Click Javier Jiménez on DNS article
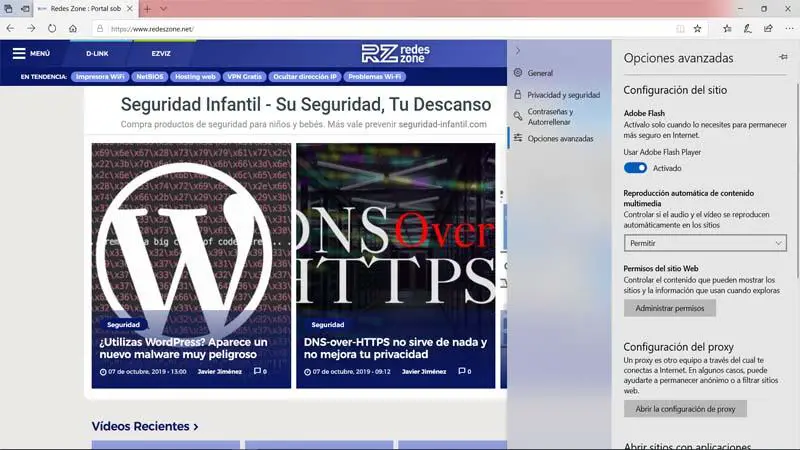The width and height of the screenshot is (800, 450). [424, 371]
